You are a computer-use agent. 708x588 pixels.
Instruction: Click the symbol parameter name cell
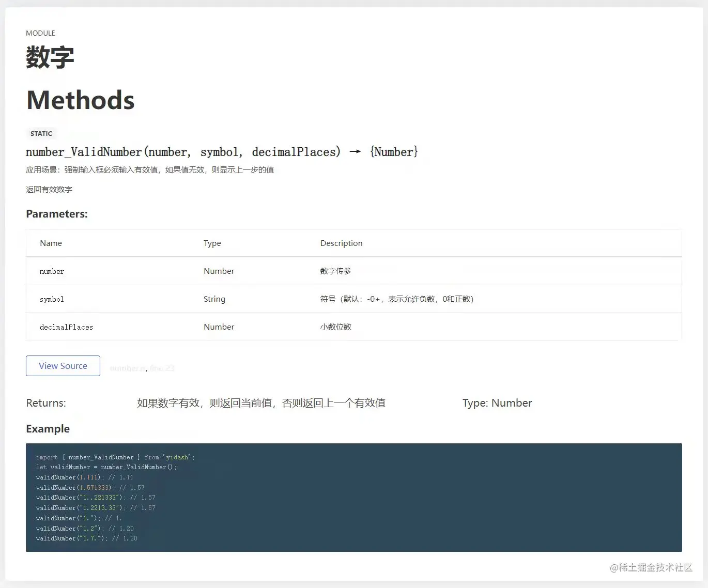pos(52,299)
